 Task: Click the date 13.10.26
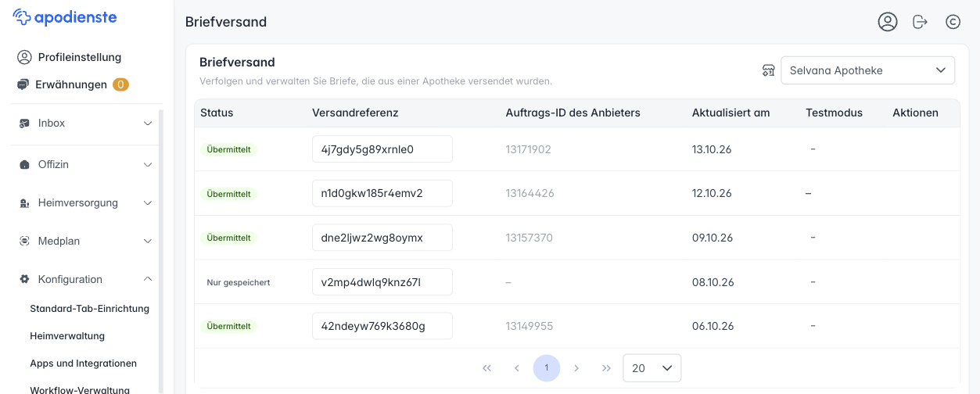[x=712, y=149]
